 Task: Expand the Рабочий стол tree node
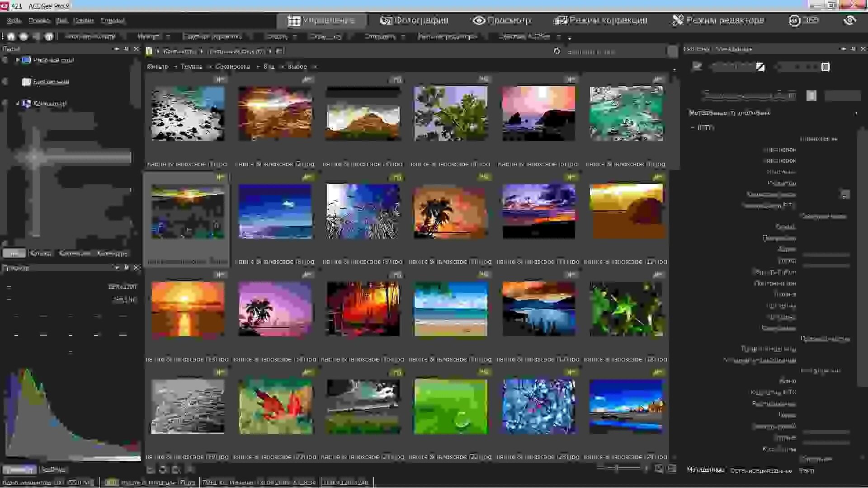pos(18,60)
